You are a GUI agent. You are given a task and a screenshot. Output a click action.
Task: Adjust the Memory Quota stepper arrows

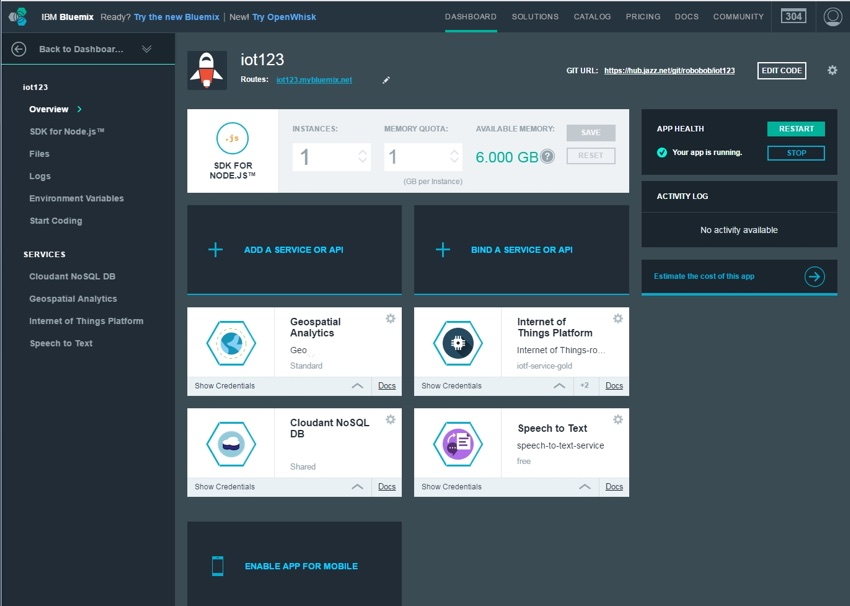click(454, 157)
